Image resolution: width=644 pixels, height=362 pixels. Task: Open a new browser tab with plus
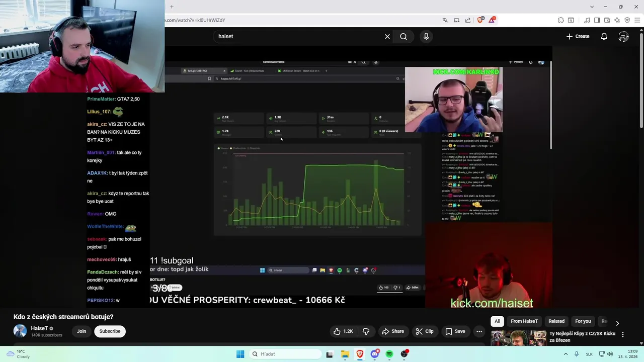172,7
